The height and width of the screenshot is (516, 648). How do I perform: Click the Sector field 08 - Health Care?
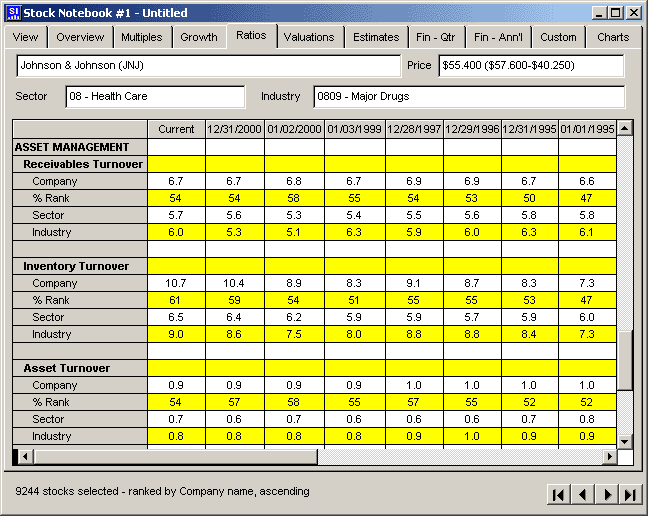[x=155, y=96]
